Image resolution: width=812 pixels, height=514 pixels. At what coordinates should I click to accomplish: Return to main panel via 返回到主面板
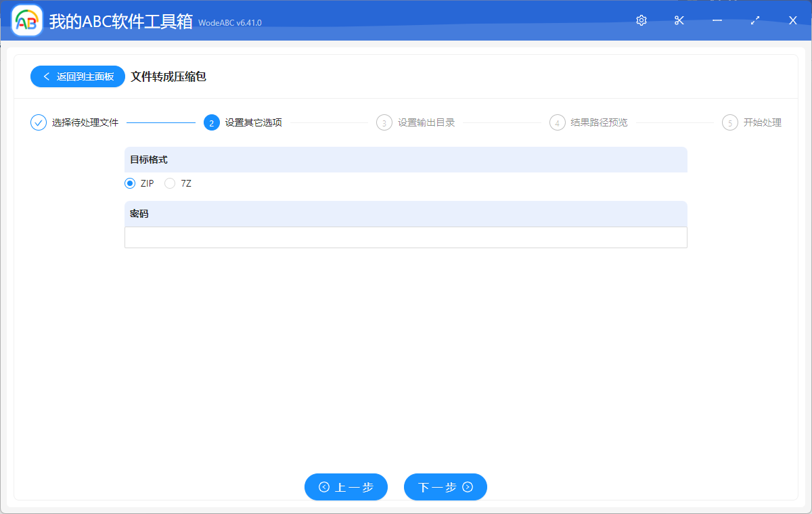pos(77,76)
